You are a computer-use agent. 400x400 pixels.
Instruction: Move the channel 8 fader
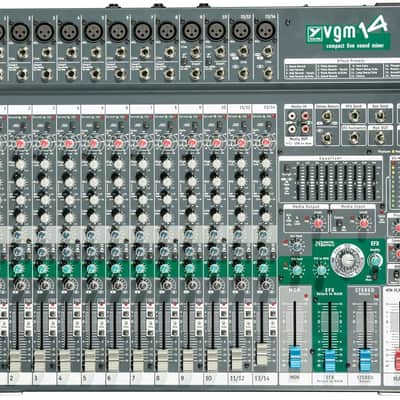[163, 360]
